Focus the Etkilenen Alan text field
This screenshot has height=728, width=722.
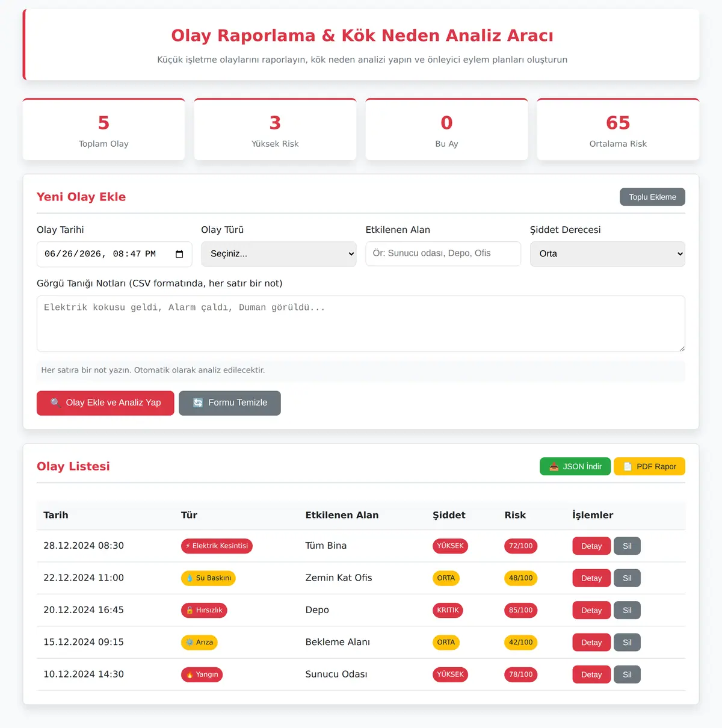(x=443, y=253)
